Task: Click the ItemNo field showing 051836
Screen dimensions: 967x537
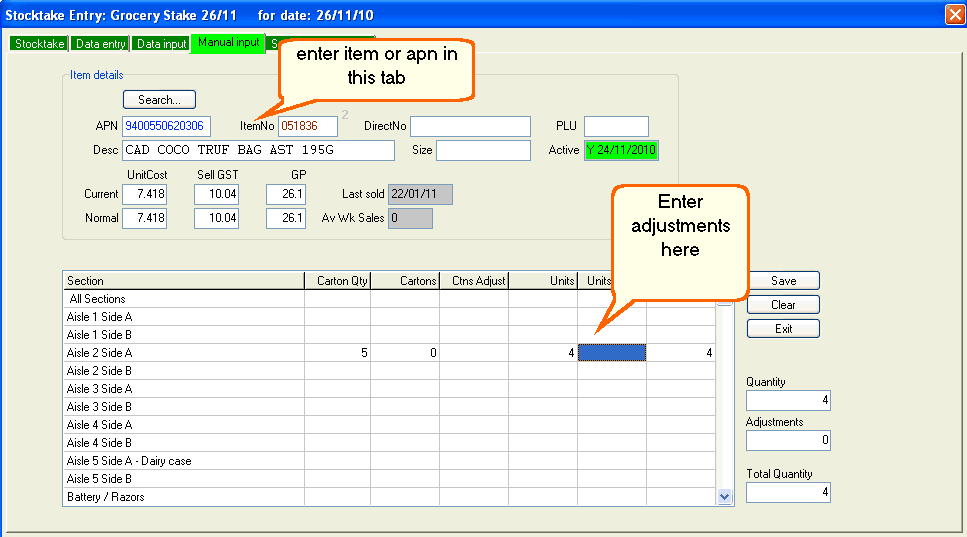Action: pyautogui.click(x=308, y=126)
